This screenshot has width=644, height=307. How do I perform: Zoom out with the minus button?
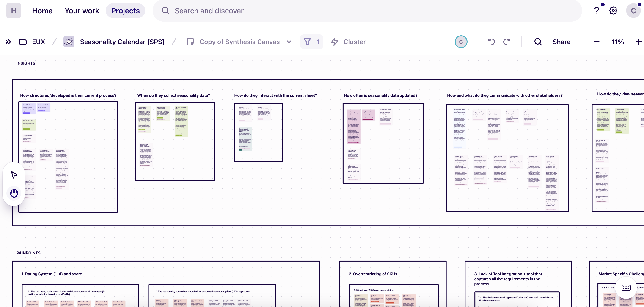click(597, 42)
